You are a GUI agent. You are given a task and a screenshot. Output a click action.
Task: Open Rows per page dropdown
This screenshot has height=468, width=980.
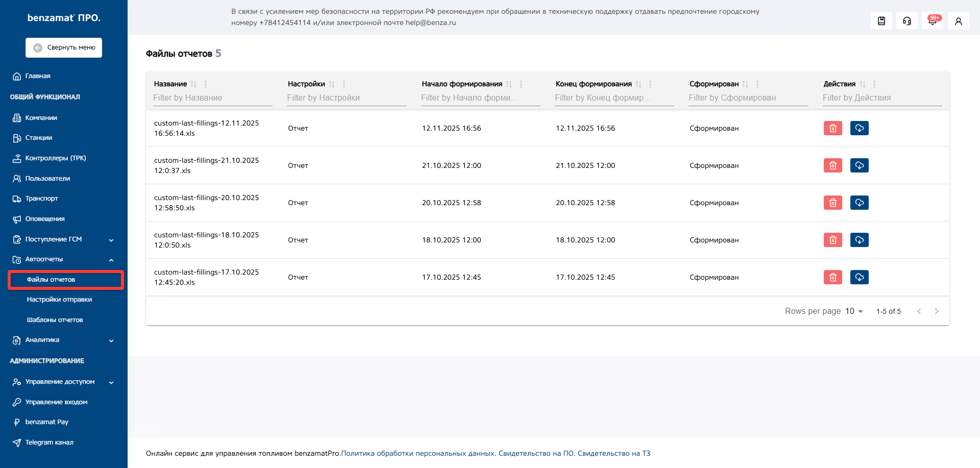(854, 311)
